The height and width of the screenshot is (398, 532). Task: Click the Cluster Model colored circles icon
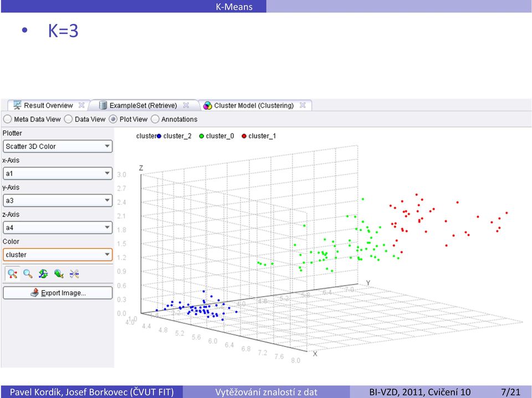(x=207, y=105)
